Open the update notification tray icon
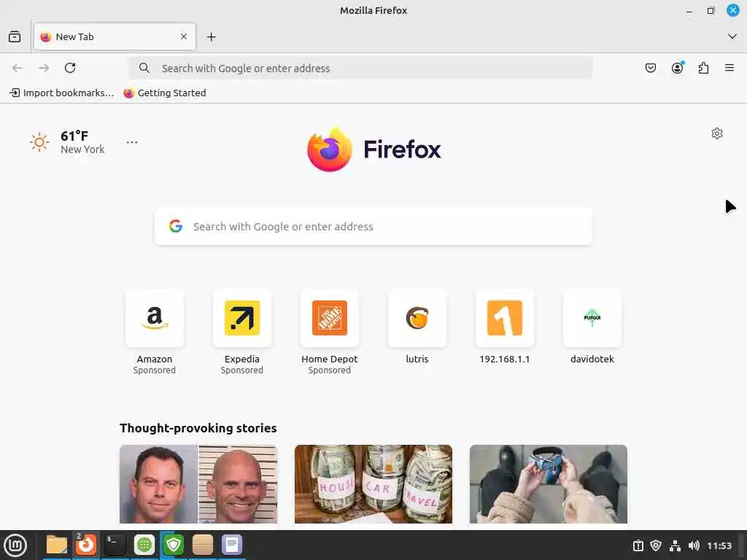 click(638, 545)
